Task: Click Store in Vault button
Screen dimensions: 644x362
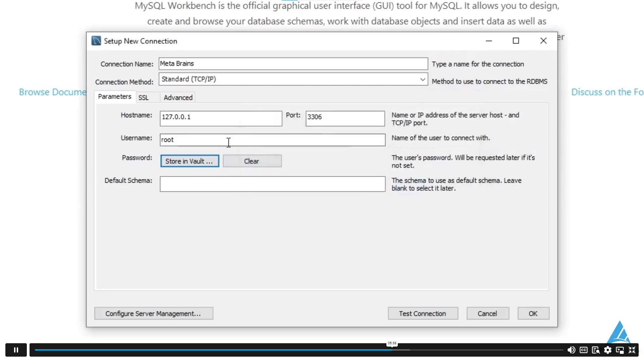Action: tap(190, 161)
